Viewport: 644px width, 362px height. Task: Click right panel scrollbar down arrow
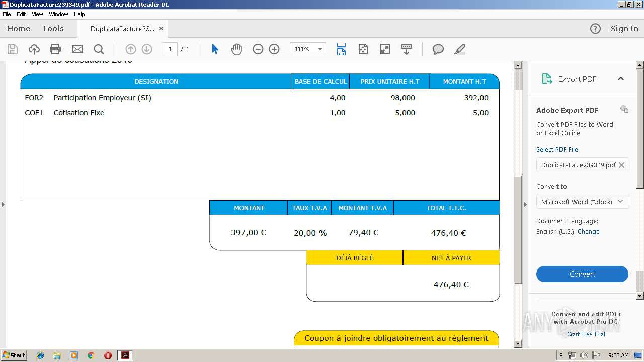click(x=640, y=296)
